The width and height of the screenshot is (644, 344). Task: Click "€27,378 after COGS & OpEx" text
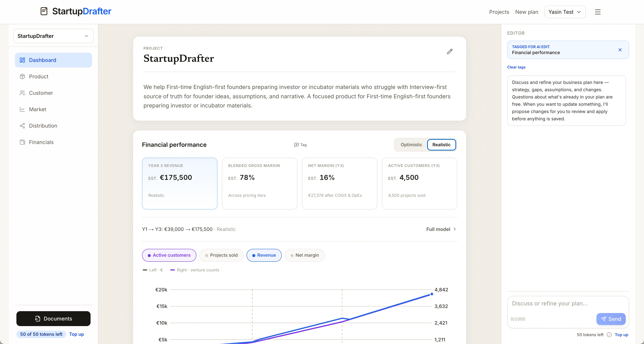335,195
